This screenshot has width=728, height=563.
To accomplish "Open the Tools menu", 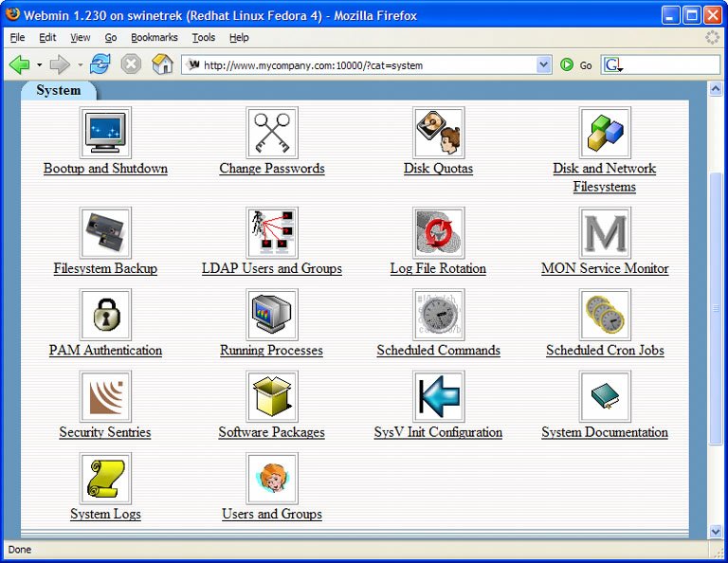I will tap(204, 38).
